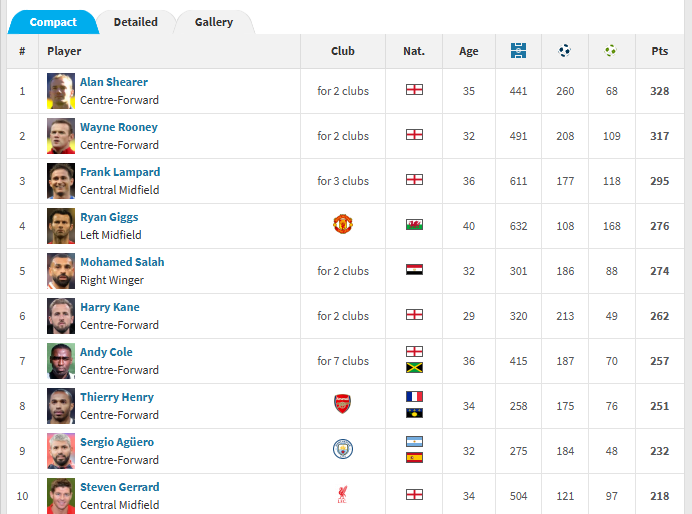Sort by the goals football icon column
Image resolution: width=692 pixels, height=514 pixels.
(x=564, y=51)
